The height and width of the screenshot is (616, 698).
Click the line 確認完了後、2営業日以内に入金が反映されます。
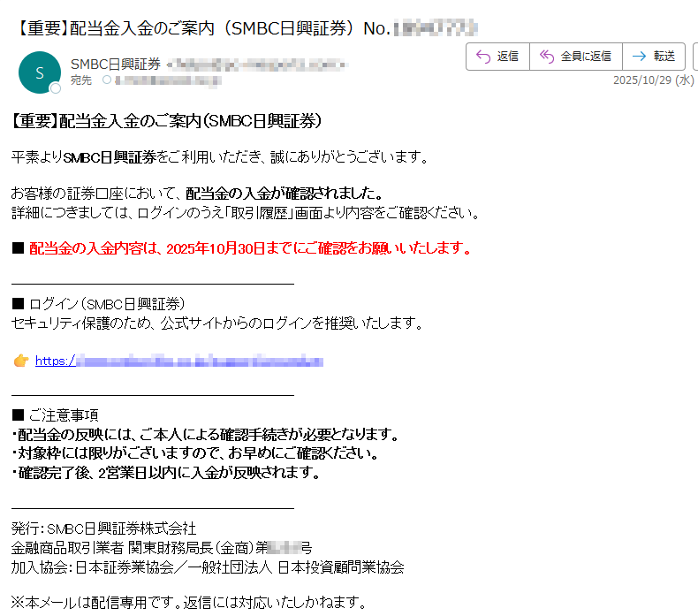pos(165,473)
